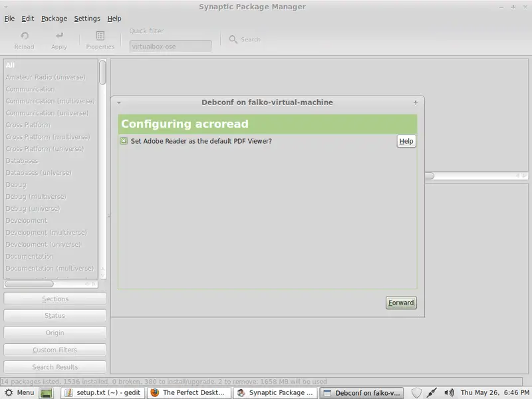Switch to setup.txt gedit taskbar window
The image size is (532, 399).
[x=104, y=393]
